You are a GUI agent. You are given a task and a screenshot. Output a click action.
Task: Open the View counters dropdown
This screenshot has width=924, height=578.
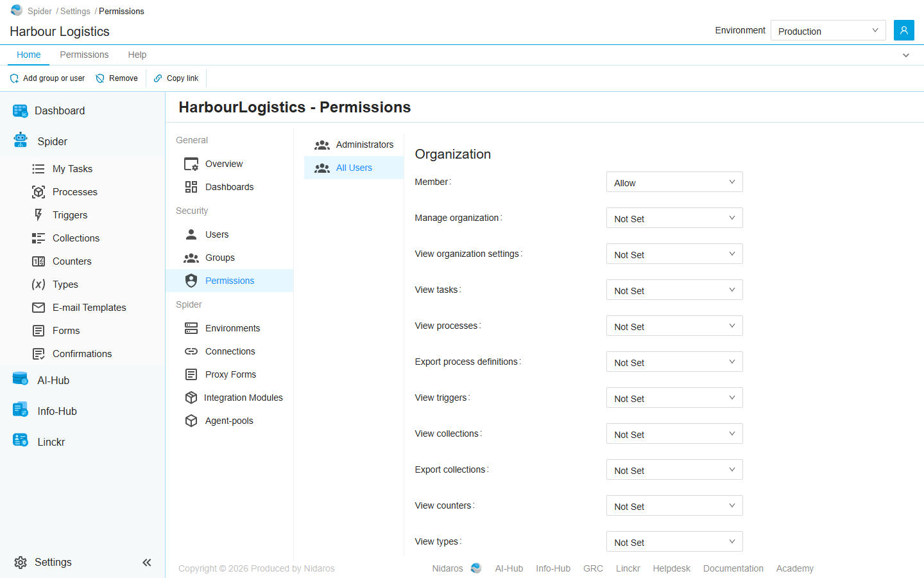674,505
